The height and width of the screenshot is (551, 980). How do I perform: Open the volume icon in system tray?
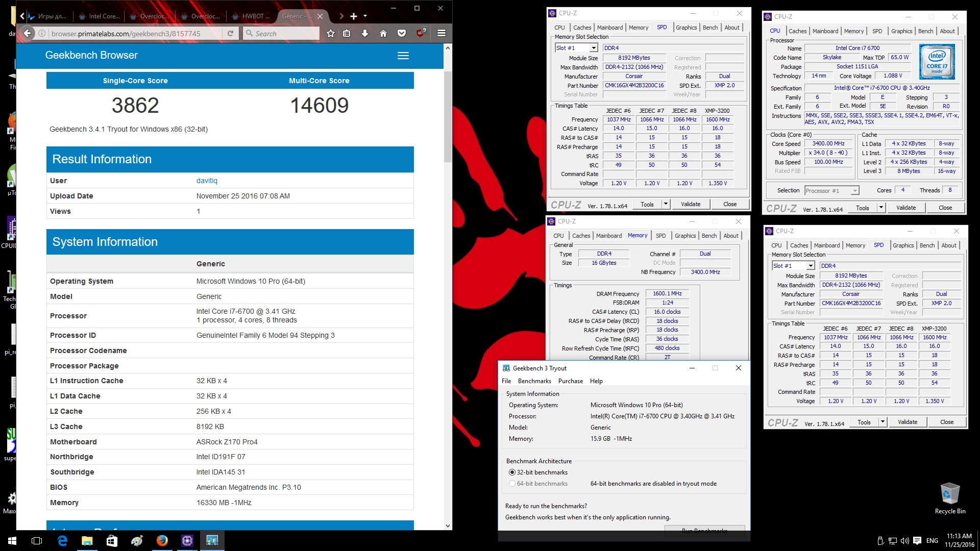(905, 540)
